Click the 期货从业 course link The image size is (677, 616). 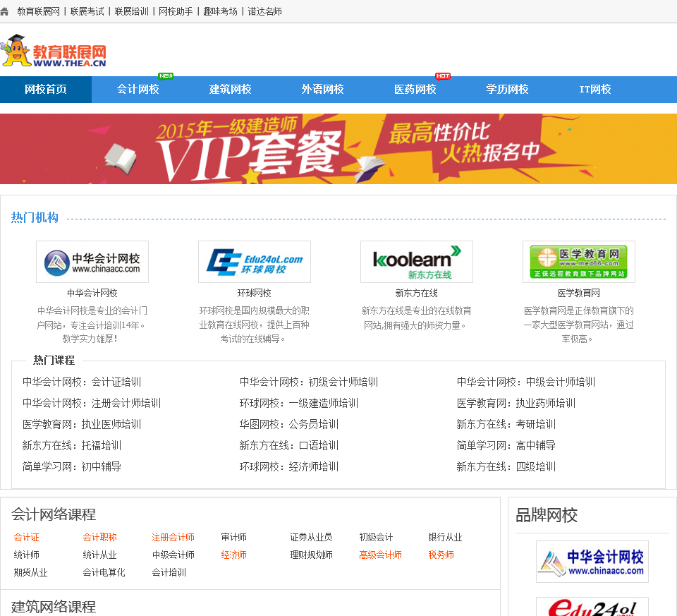pos(30,573)
